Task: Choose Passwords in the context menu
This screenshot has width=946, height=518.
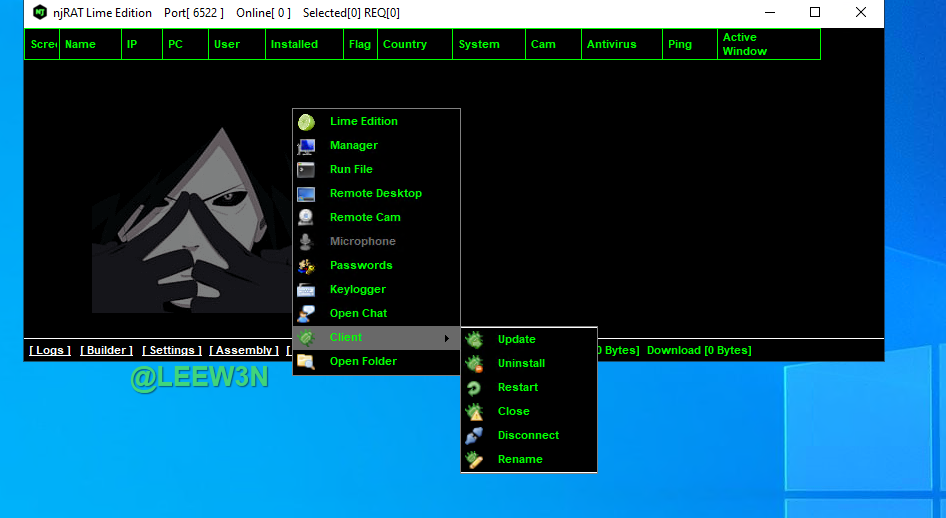Action: (x=361, y=265)
